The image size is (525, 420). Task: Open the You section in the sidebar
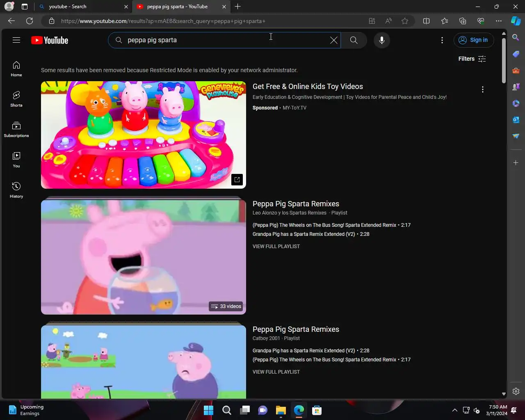(x=16, y=160)
